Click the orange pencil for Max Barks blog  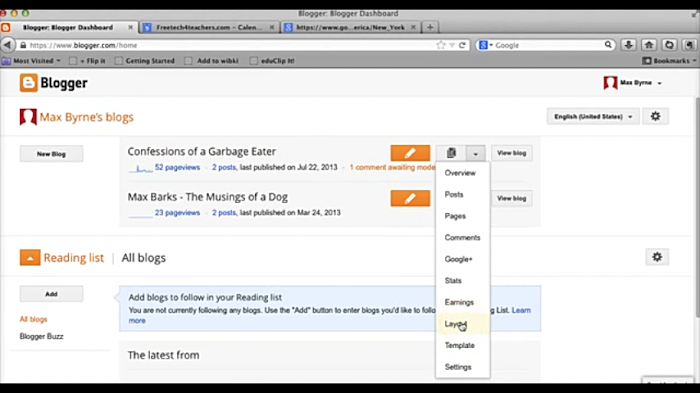410,198
